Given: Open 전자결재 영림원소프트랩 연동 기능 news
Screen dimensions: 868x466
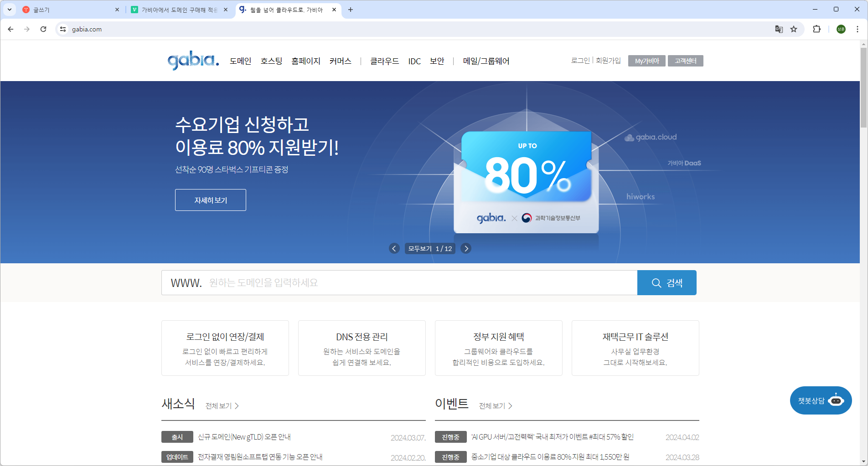Looking at the screenshot, I should coord(260,457).
